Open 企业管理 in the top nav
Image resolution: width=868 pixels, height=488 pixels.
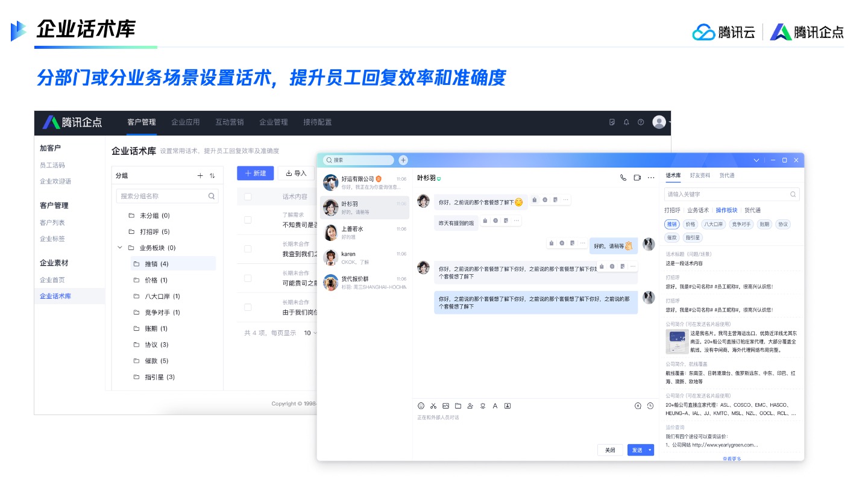(274, 122)
